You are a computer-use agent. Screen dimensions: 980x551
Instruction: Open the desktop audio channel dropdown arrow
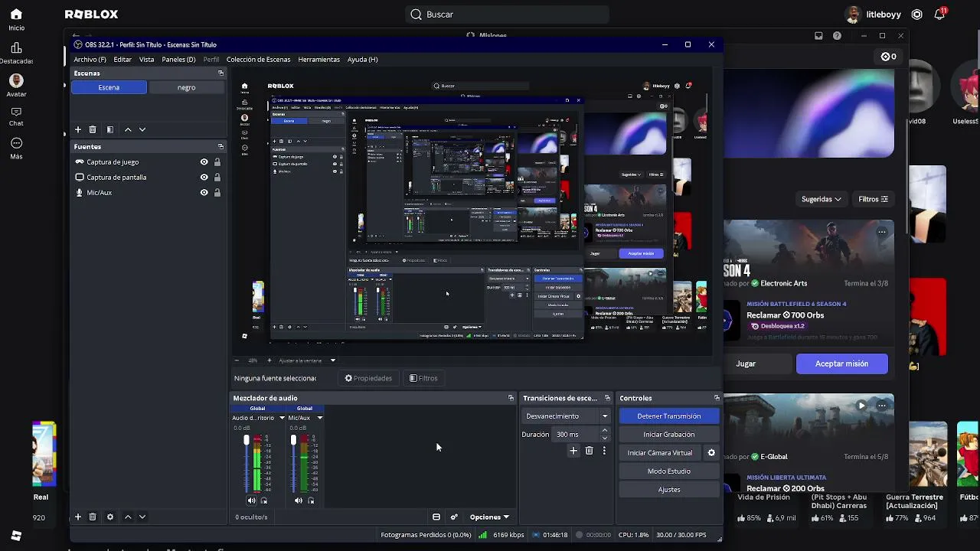282,418
